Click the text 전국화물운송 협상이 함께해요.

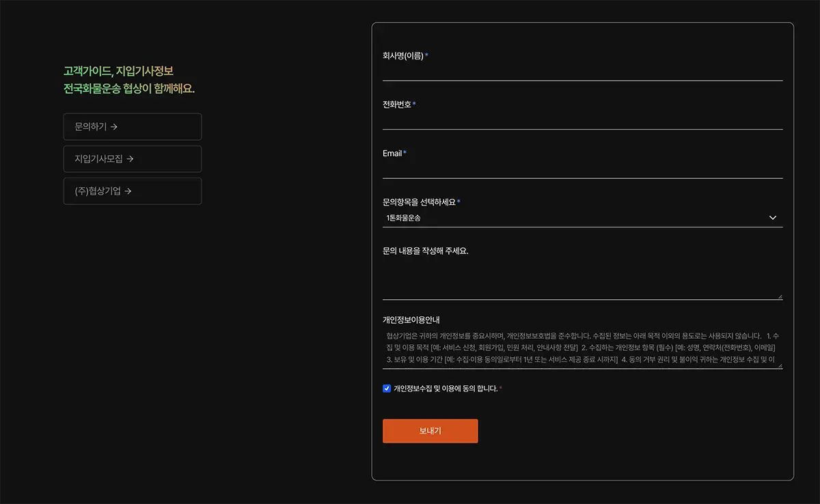(129, 89)
